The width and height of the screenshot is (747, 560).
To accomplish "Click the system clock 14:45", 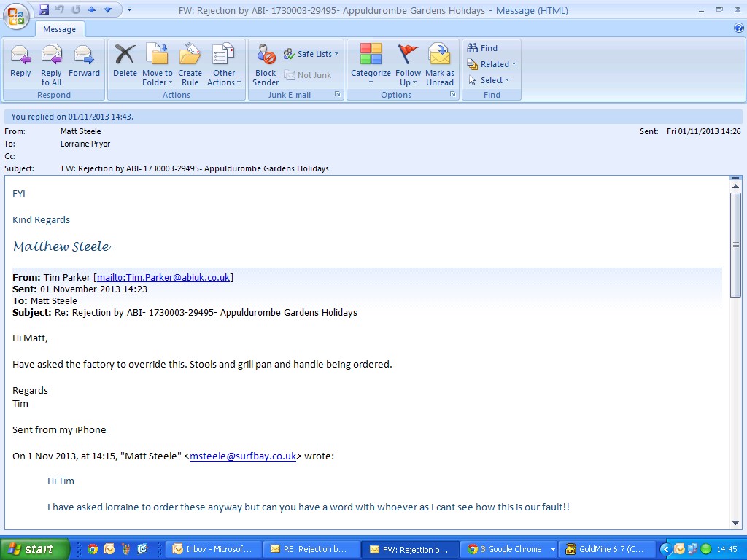I will coord(727,550).
